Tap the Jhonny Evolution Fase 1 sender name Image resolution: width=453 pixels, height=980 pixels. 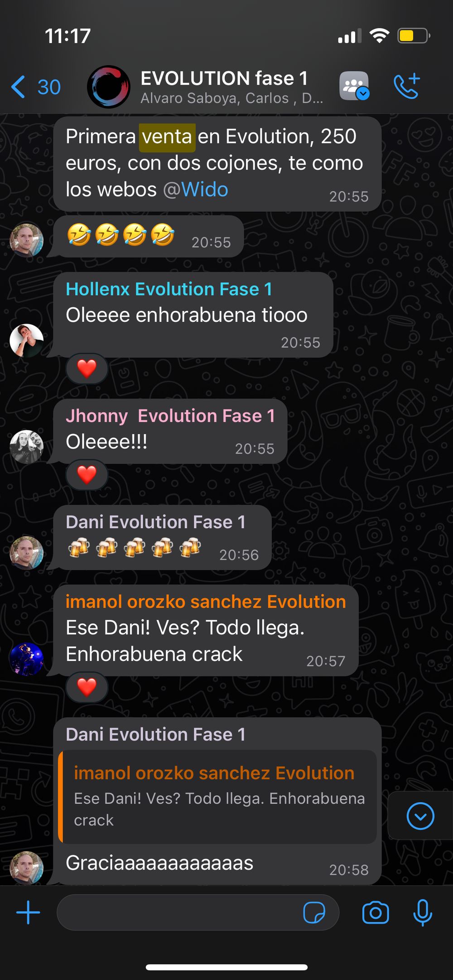point(170,416)
